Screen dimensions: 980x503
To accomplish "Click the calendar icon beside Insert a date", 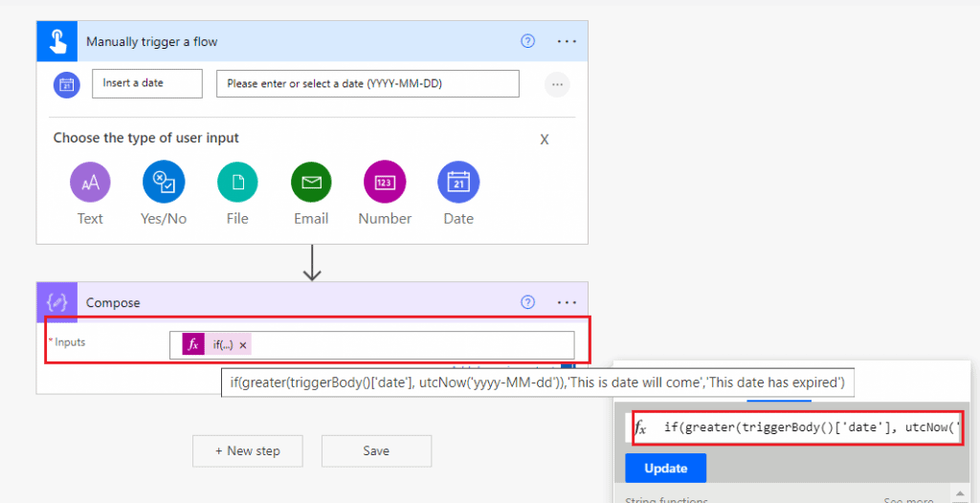I will pos(67,84).
